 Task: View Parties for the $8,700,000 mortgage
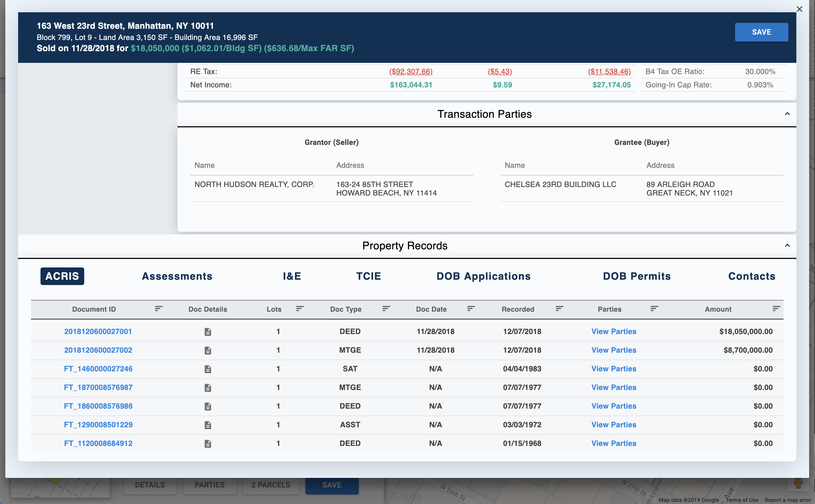point(614,350)
